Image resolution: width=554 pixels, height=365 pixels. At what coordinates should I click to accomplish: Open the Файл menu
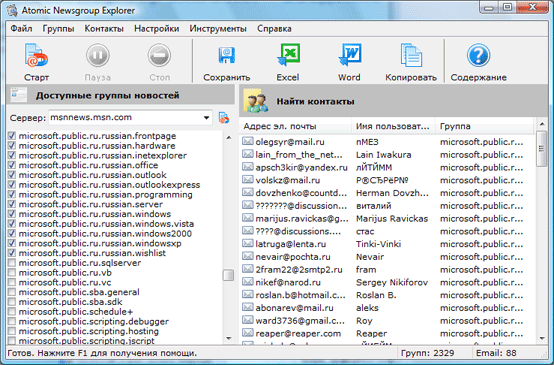21,29
